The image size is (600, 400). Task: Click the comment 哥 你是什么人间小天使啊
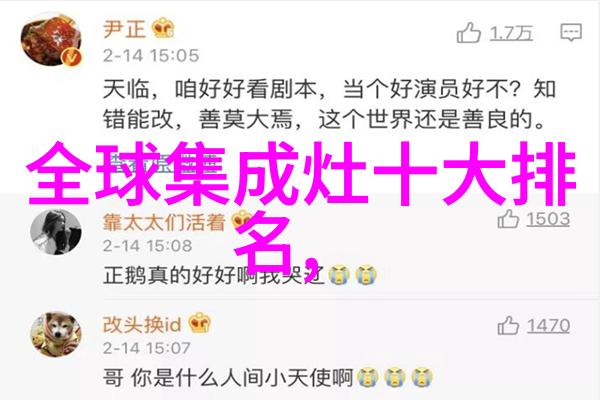click(228, 378)
